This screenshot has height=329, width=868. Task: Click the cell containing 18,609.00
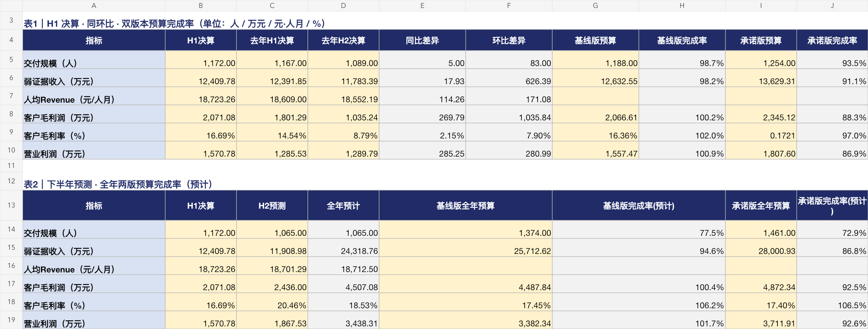pos(272,96)
